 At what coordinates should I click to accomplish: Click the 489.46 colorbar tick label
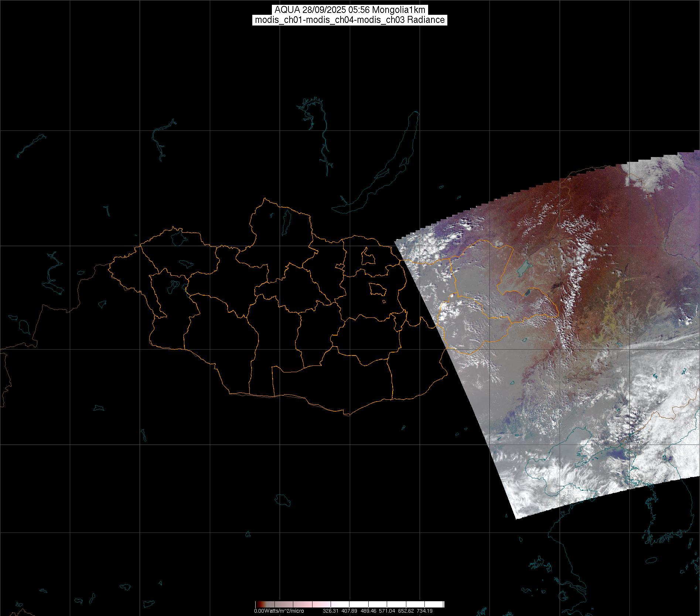tap(368, 611)
